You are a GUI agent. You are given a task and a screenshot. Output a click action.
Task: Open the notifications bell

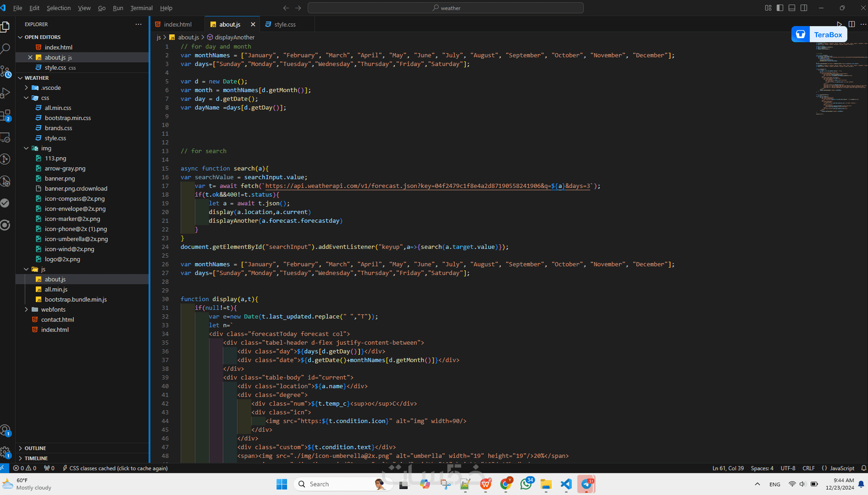(x=864, y=468)
